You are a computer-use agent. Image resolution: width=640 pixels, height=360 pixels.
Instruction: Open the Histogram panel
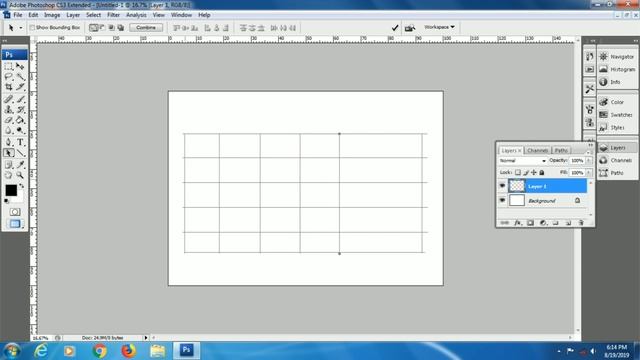click(x=617, y=69)
